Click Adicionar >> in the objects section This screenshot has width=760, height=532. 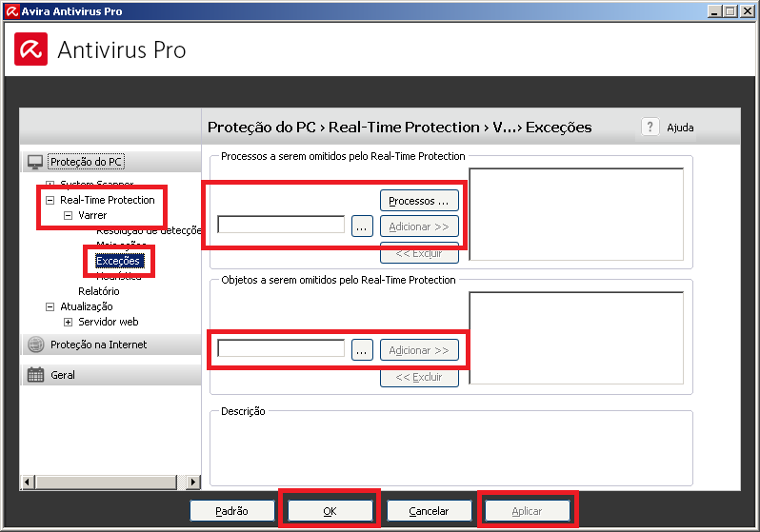tap(419, 350)
